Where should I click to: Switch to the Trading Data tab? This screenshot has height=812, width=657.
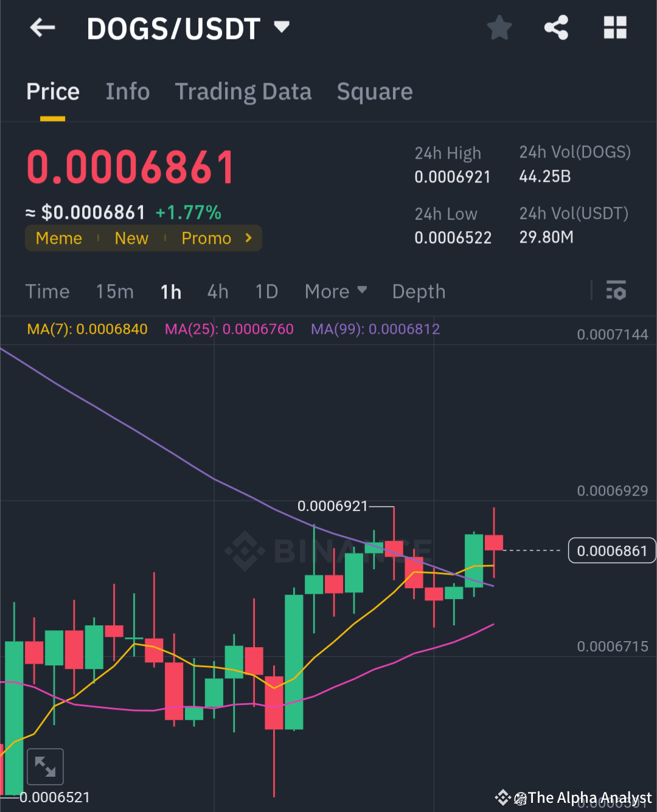[243, 92]
